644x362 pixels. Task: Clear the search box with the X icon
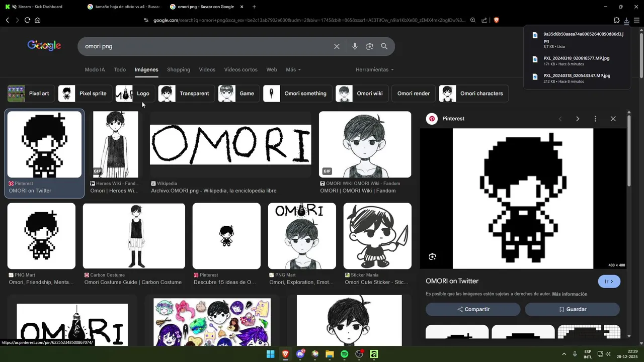[x=337, y=46]
